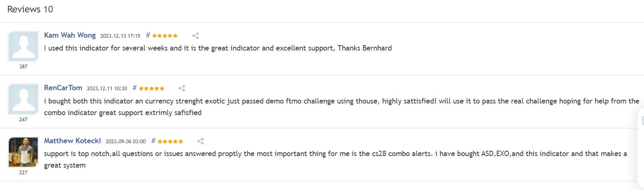
Task: Open the # permalink on Matthew Kotecki's review
Action: pyautogui.click(x=153, y=141)
